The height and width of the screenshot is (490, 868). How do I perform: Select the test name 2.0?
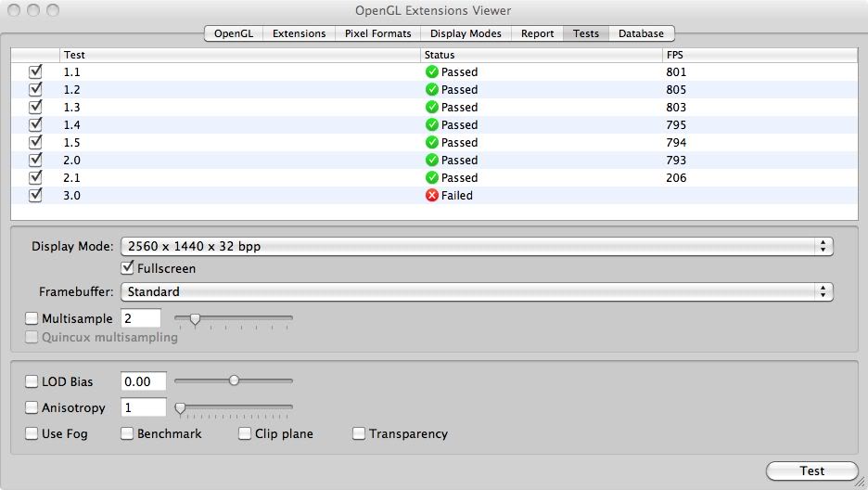(x=72, y=160)
